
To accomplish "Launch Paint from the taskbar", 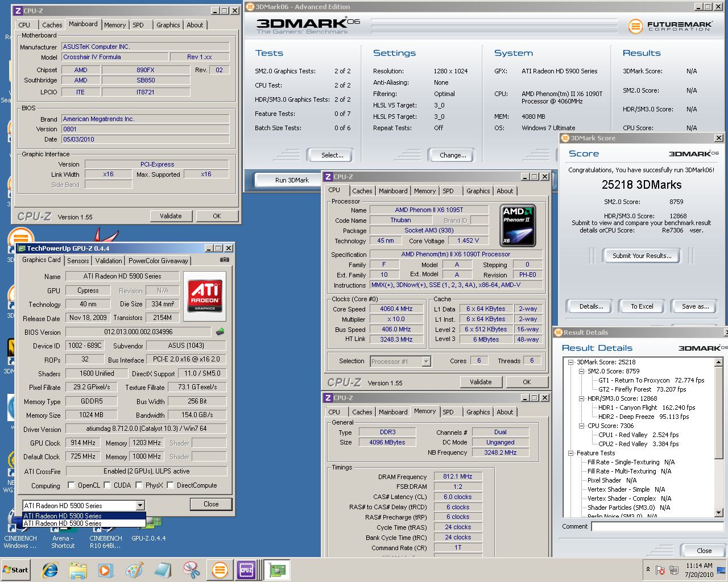I will pyautogui.click(x=134, y=570).
